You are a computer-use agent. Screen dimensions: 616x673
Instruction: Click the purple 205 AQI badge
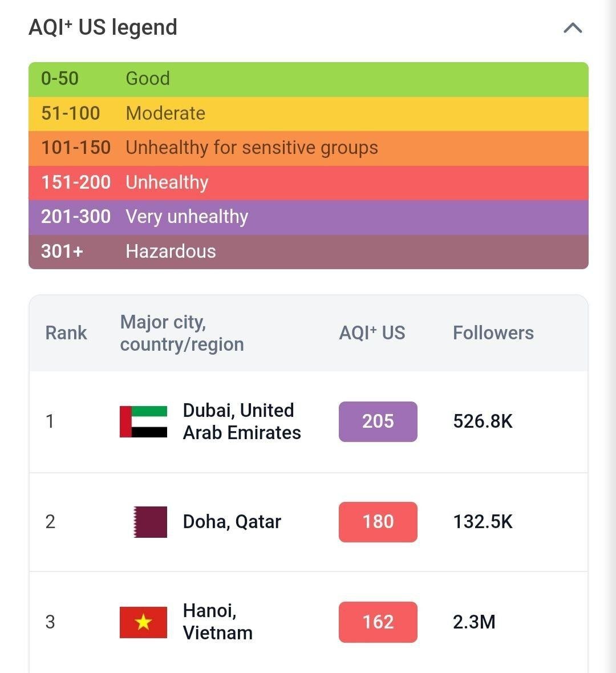pyautogui.click(x=378, y=421)
